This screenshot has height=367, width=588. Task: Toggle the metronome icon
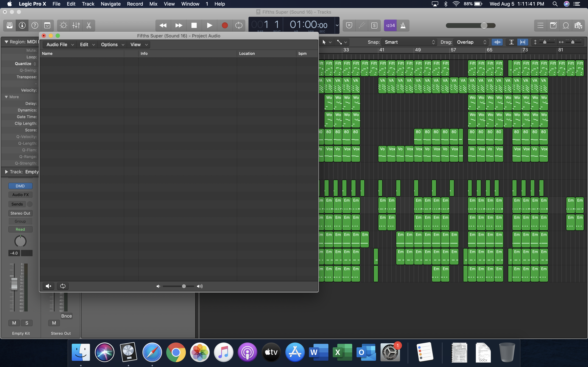tap(403, 26)
